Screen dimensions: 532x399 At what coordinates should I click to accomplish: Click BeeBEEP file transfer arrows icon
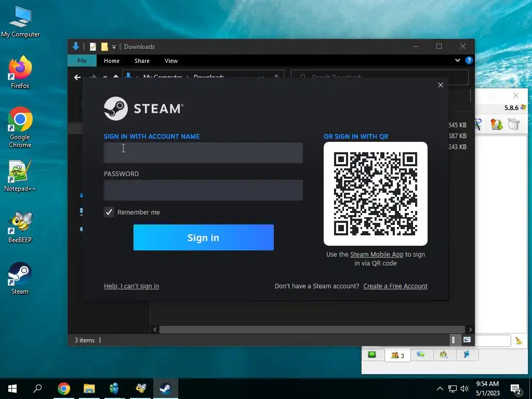click(x=496, y=124)
